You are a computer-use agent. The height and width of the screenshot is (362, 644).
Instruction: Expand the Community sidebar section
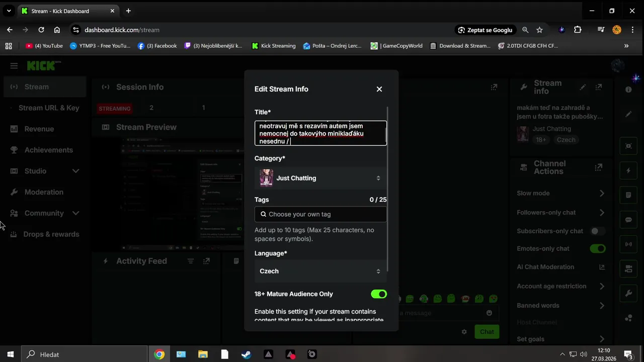click(75, 213)
